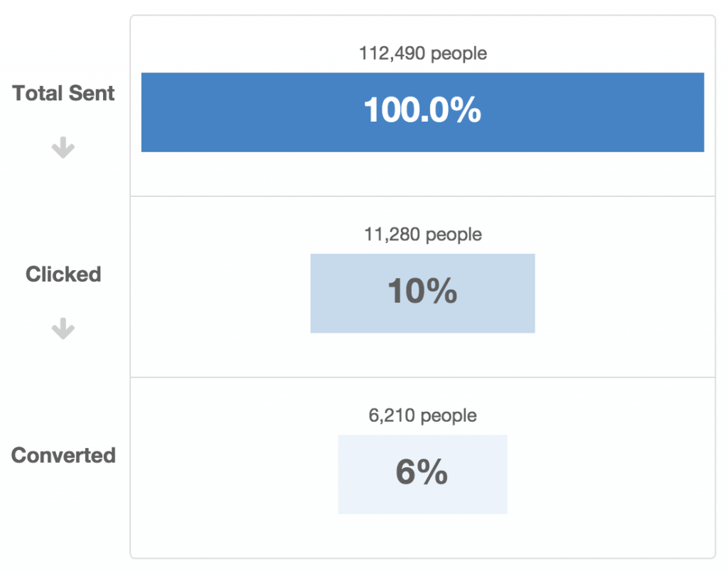Image resolution: width=728 pixels, height=571 pixels.
Task: Click empty space right of the 6% bar
Action: tap(611, 474)
